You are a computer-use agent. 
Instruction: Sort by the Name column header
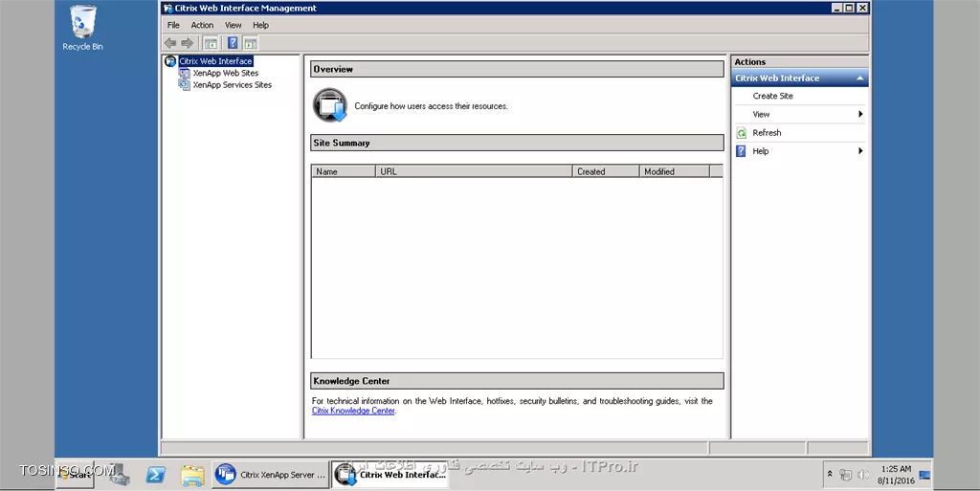tap(344, 171)
